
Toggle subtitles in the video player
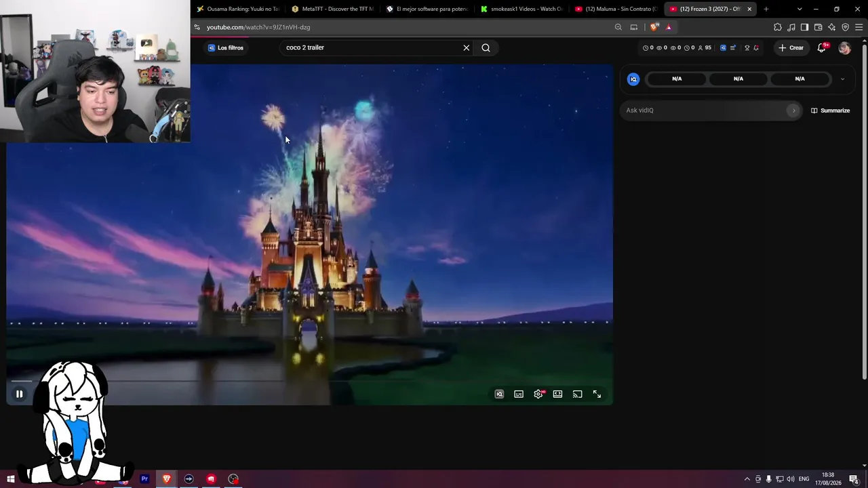click(519, 394)
